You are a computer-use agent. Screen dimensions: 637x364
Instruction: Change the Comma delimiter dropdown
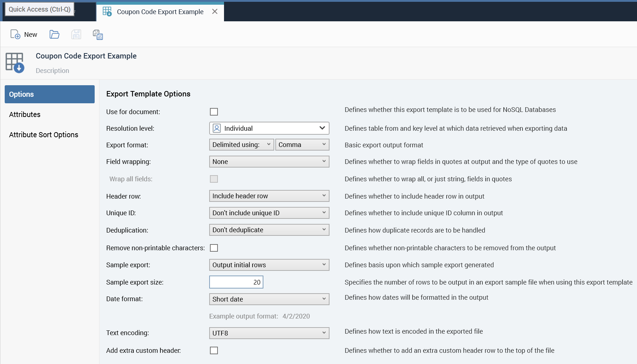click(x=302, y=145)
